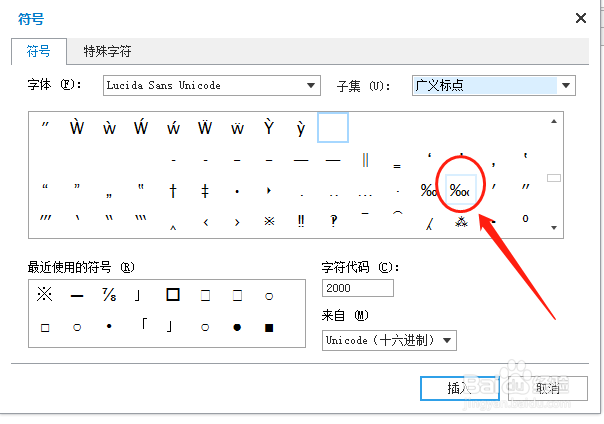Select the reference mark ※ in the symbol grid

[x=269, y=221]
